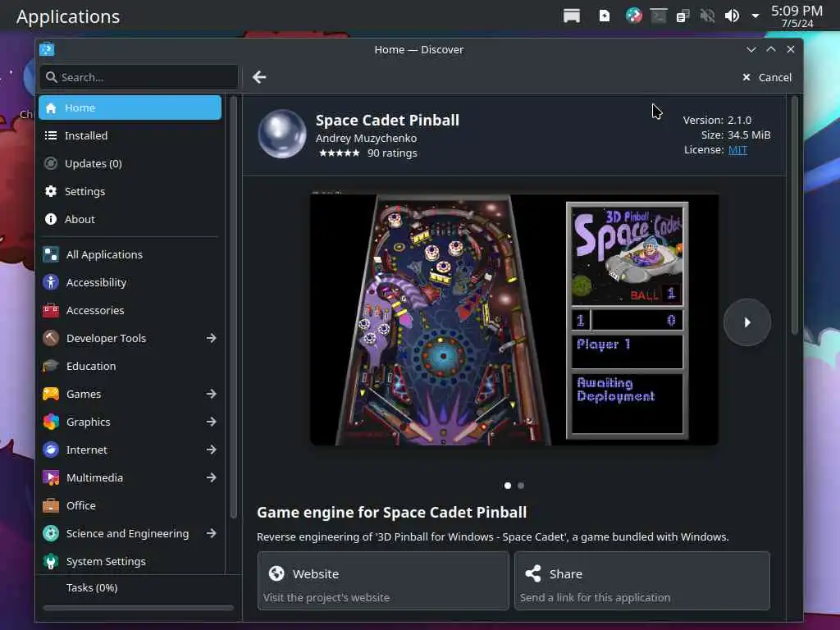
Task: Click the Games controller icon
Action: 51,394
